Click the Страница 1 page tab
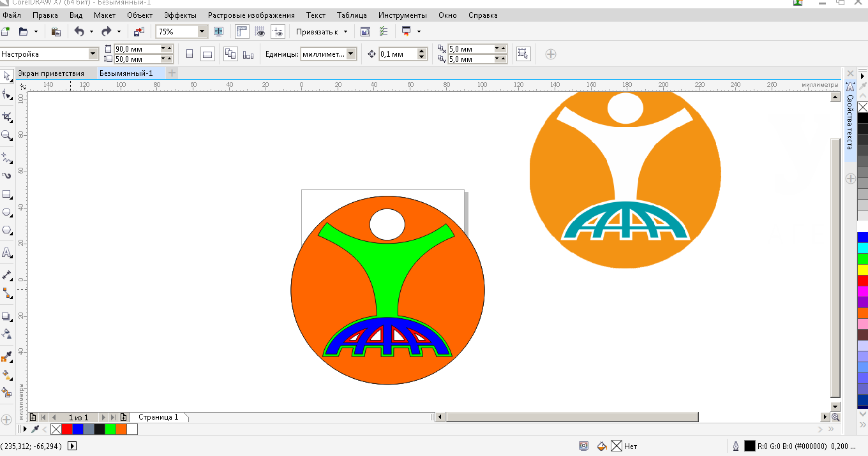Viewport: 868px width, 456px height. [x=159, y=417]
